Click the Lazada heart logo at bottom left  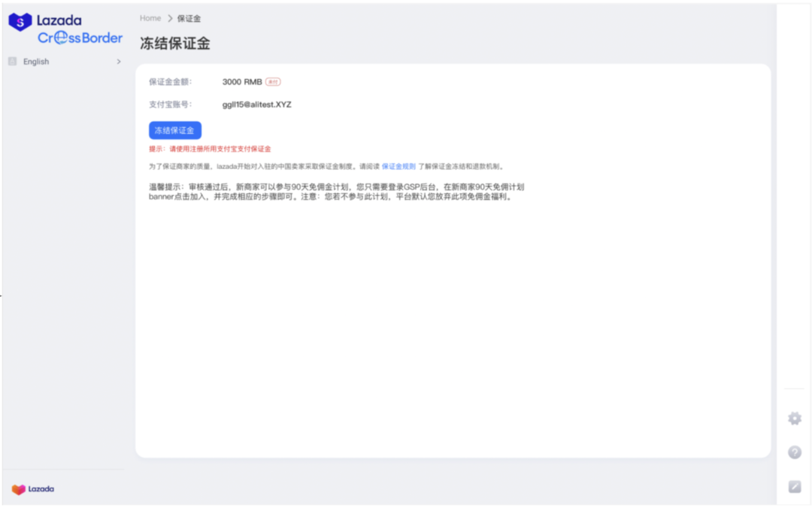pos(35,488)
